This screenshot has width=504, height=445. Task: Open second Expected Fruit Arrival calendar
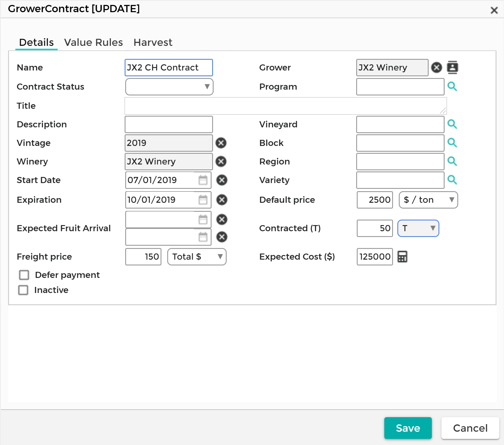click(x=203, y=237)
